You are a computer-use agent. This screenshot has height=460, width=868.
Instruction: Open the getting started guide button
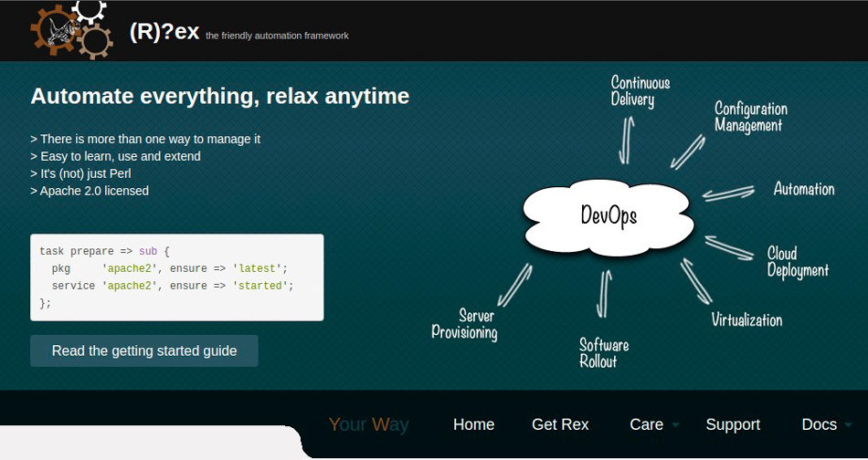144,350
